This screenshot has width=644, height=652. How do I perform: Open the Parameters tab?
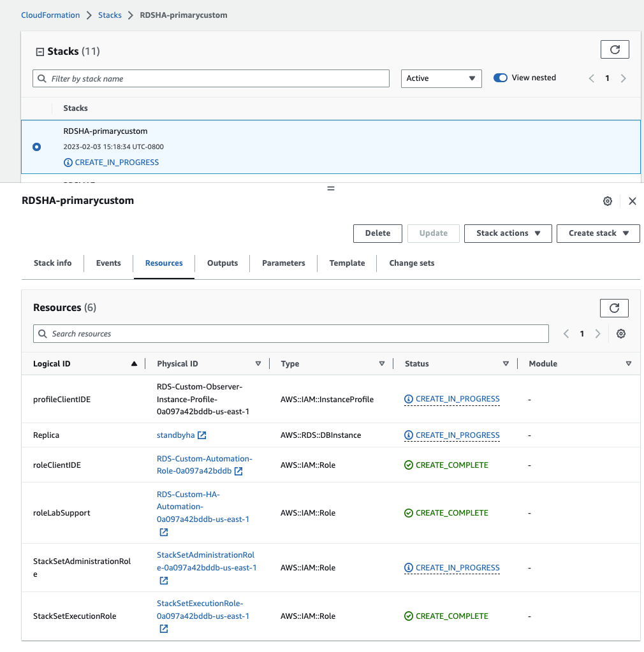tap(283, 263)
